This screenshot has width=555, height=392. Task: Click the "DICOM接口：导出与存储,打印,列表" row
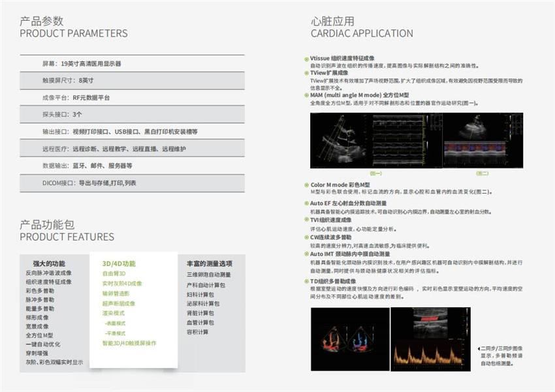tap(132, 183)
